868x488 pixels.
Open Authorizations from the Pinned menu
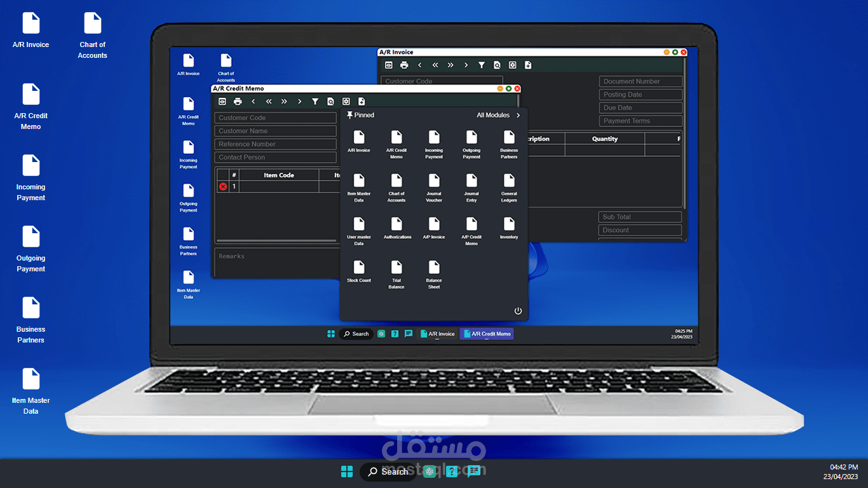pos(397,228)
